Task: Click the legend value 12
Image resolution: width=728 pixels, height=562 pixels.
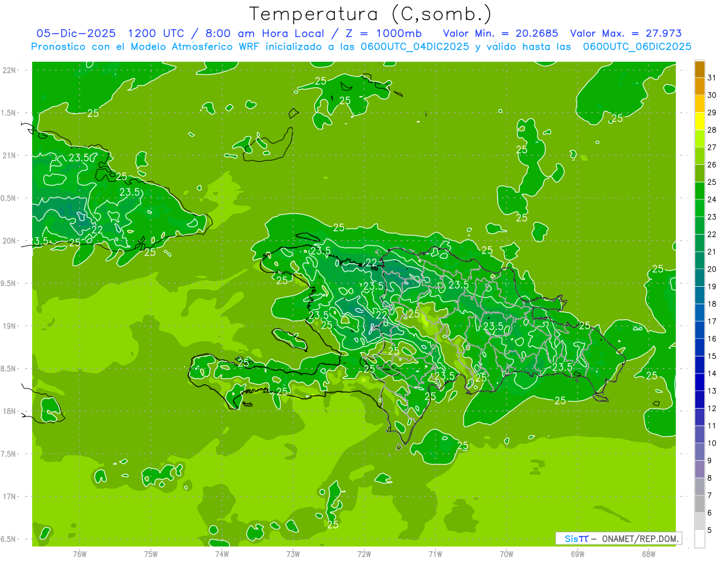Action: click(x=712, y=409)
